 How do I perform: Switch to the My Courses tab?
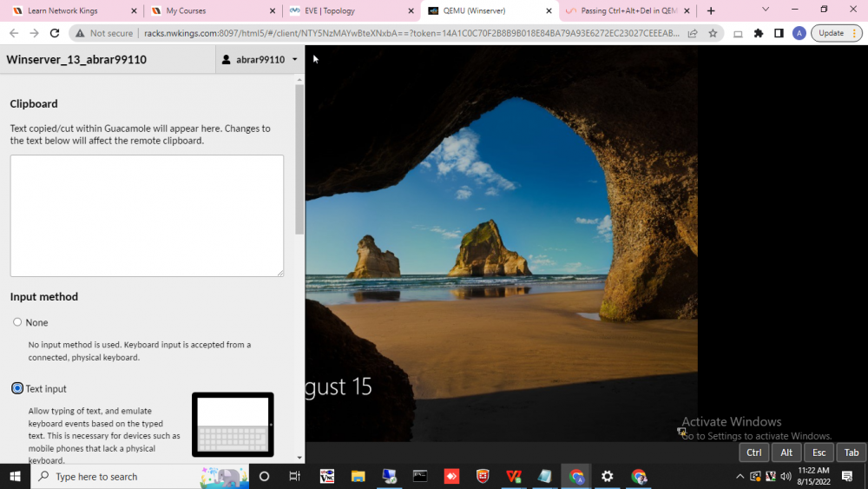coord(214,10)
